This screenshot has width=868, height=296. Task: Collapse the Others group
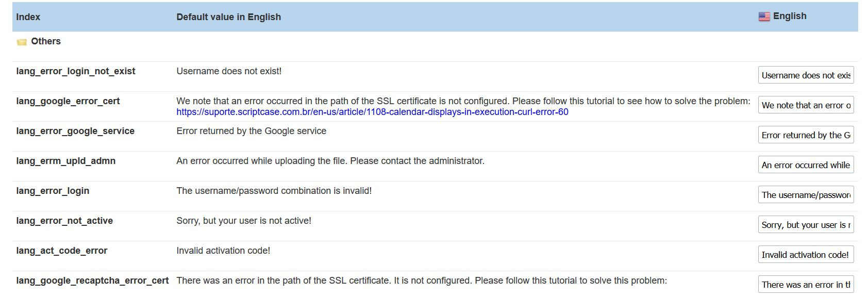(39, 41)
